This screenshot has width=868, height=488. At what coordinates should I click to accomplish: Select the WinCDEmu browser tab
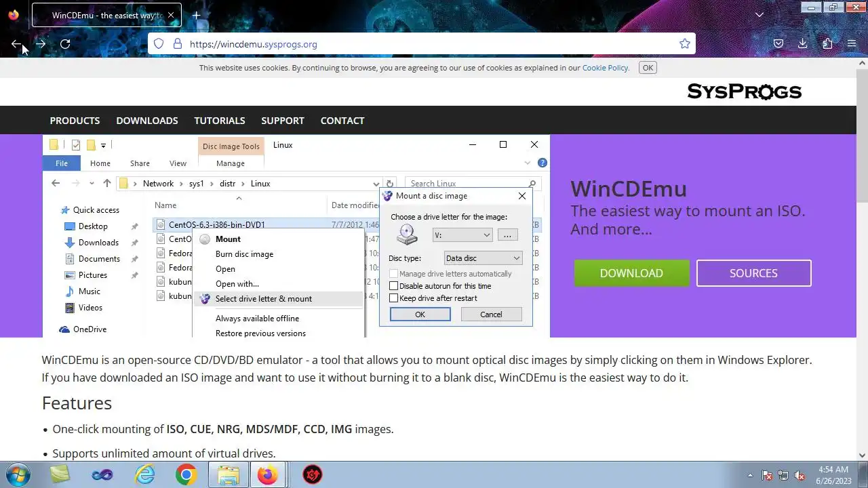[x=106, y=15]
